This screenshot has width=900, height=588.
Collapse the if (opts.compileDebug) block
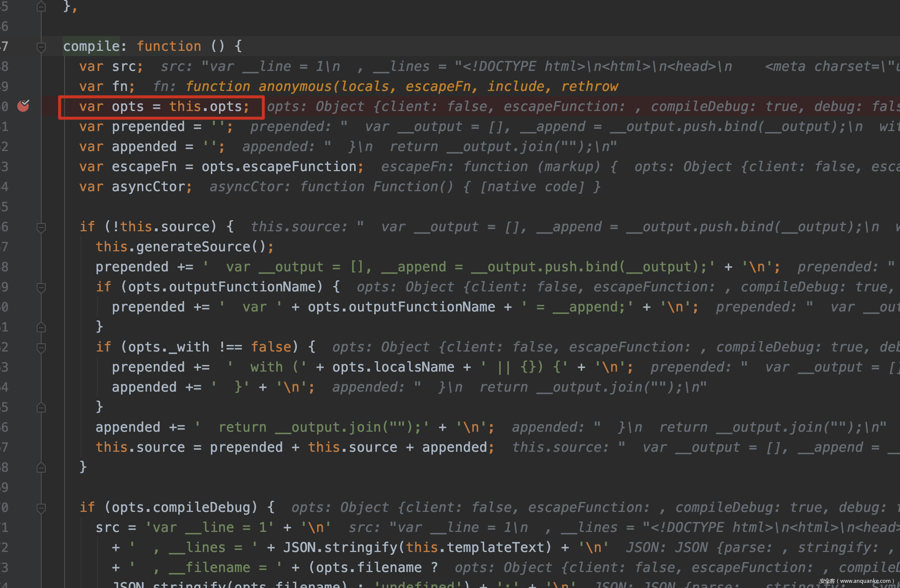click(41, 508)
